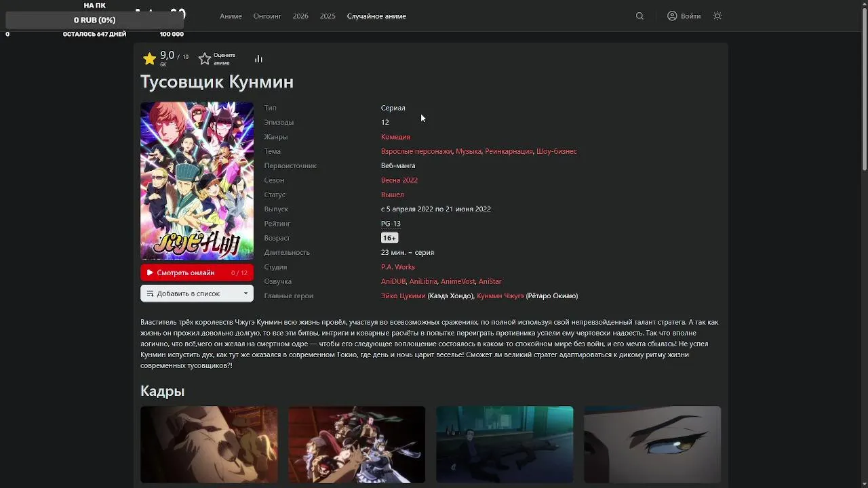Open the fourth Кадры frame with eye closeup

[x=652, y=445]
